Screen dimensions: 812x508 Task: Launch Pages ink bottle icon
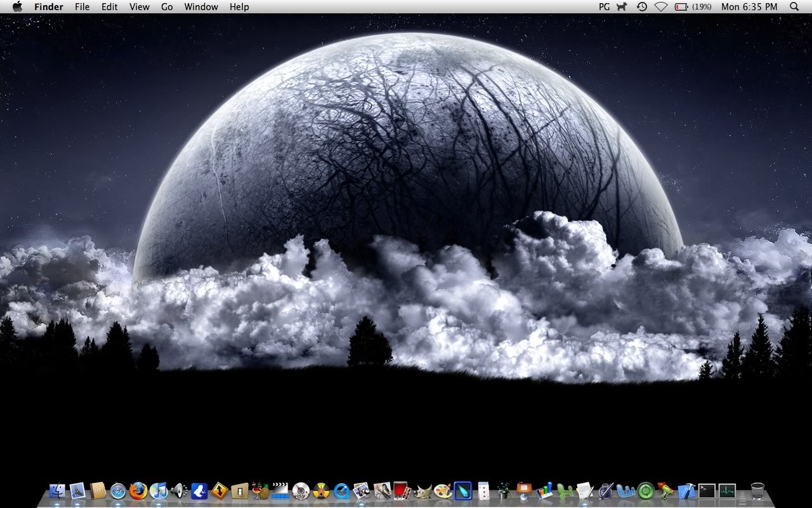coord(605,490)
